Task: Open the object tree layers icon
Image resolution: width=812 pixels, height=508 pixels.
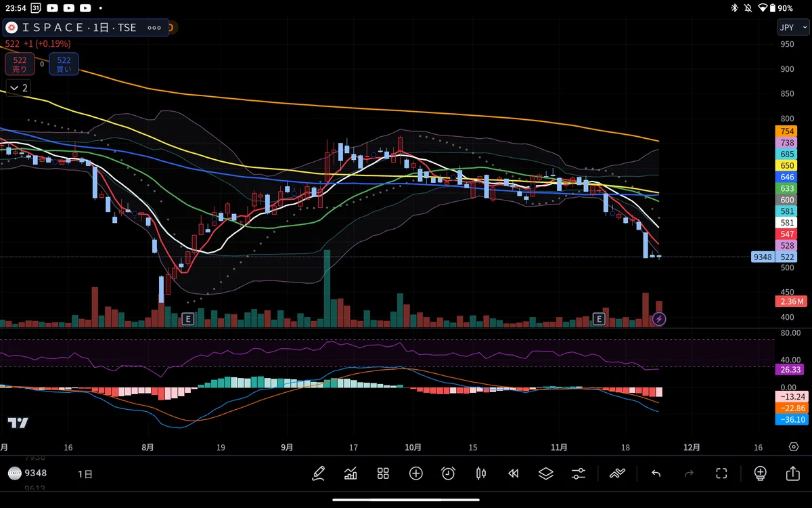Action: click(546, 473)
